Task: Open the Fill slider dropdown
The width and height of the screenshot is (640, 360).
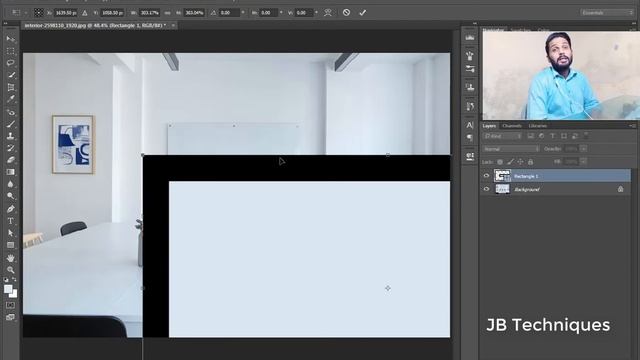Action: [x=584, y=162]
